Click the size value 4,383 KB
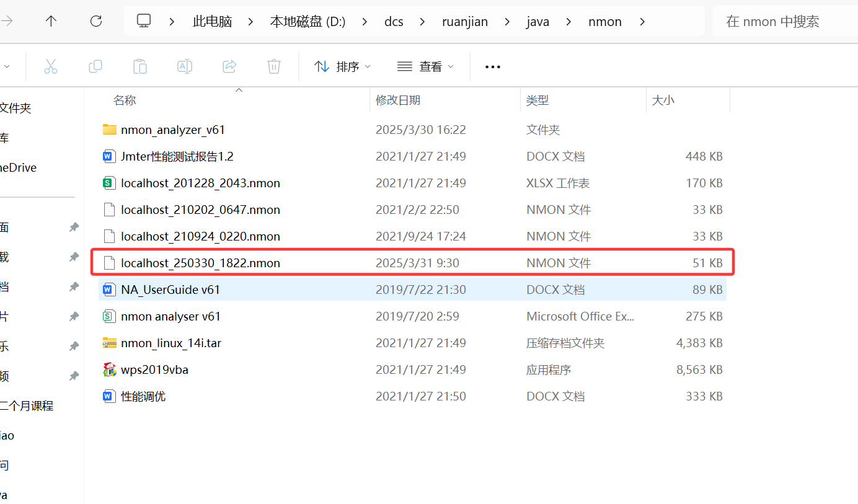This screenshot has height=504, width=858. [699, 343]
